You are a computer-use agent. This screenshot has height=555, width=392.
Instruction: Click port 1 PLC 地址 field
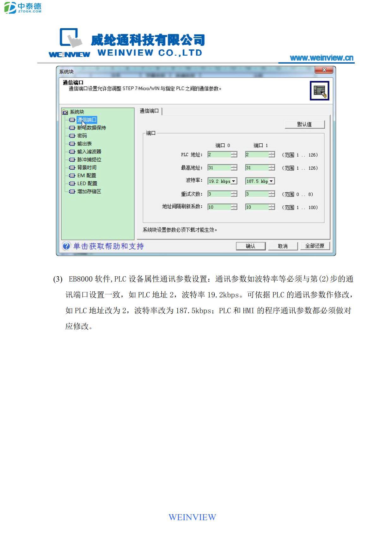coord(257,154)
